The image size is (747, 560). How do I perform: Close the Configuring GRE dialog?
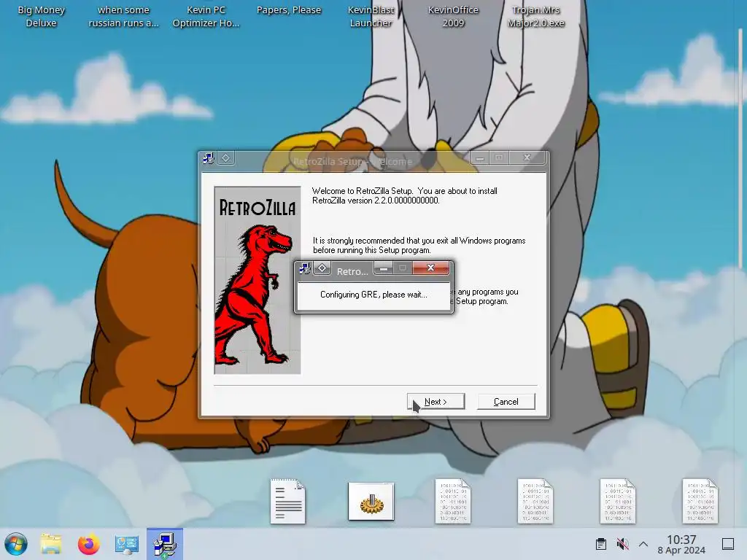point(430,268)
